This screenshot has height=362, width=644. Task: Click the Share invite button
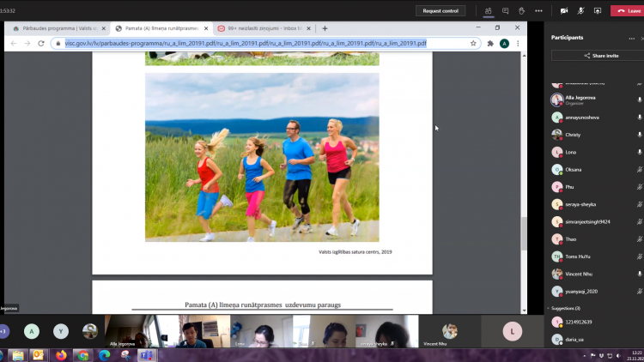[x=597, y=56]
